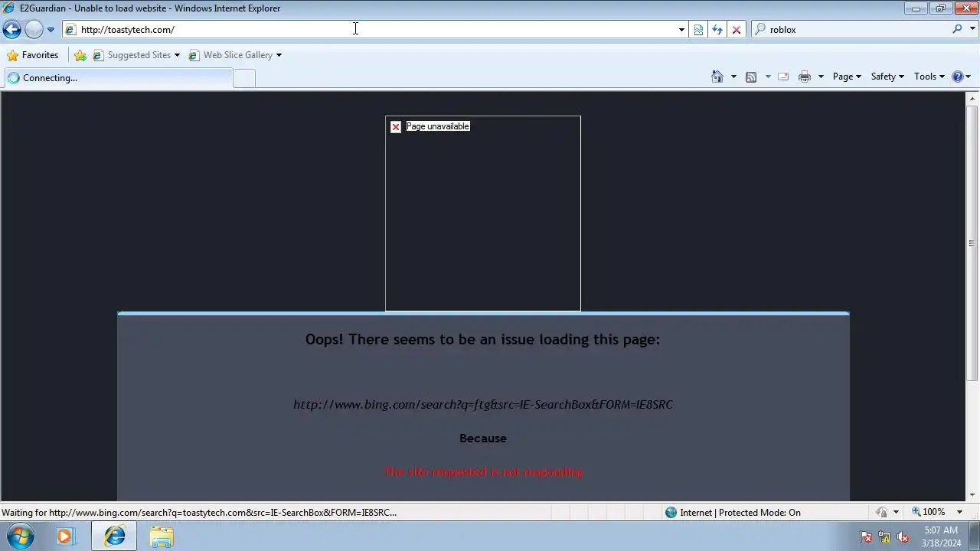Viewport: 980px width, 551px height.
Task: Open Windows Explorer folder taskbar icon
Action: click(x=162, y=536)
